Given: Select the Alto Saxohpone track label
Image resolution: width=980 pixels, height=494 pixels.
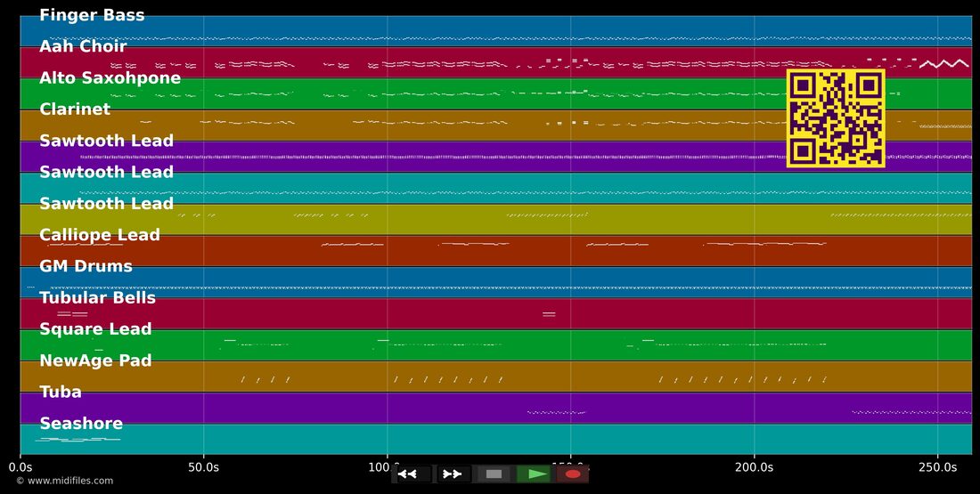Looking at the screenshot, I should coord(110,78).
